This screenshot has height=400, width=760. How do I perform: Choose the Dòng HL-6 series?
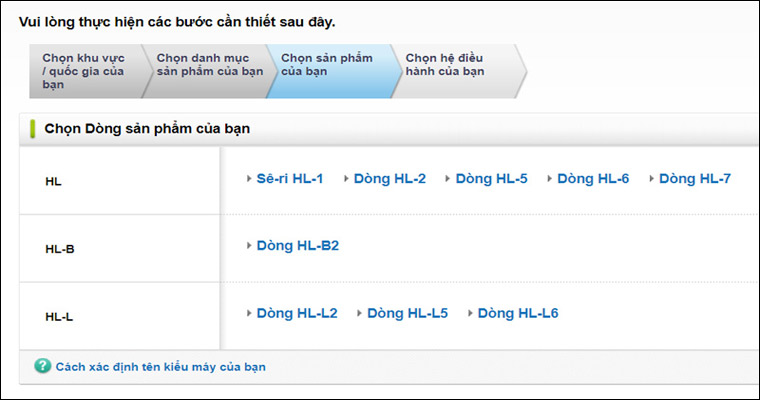593,179
